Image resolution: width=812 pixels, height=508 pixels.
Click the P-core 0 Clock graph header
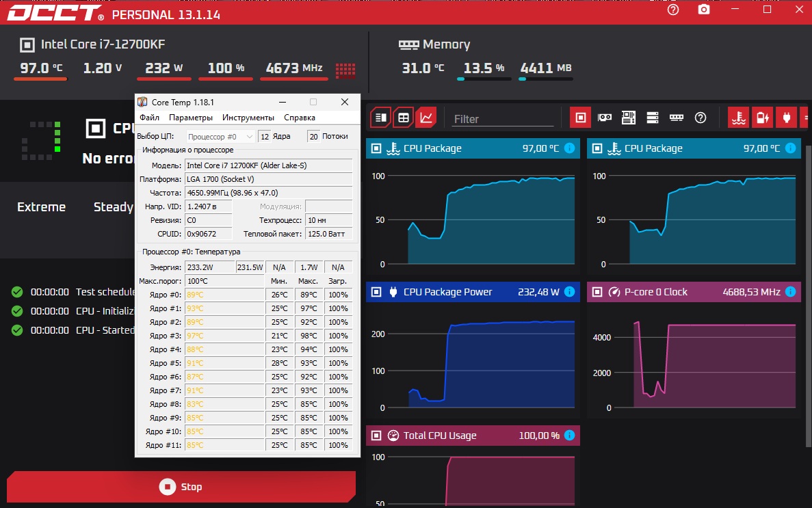[694, 292]
